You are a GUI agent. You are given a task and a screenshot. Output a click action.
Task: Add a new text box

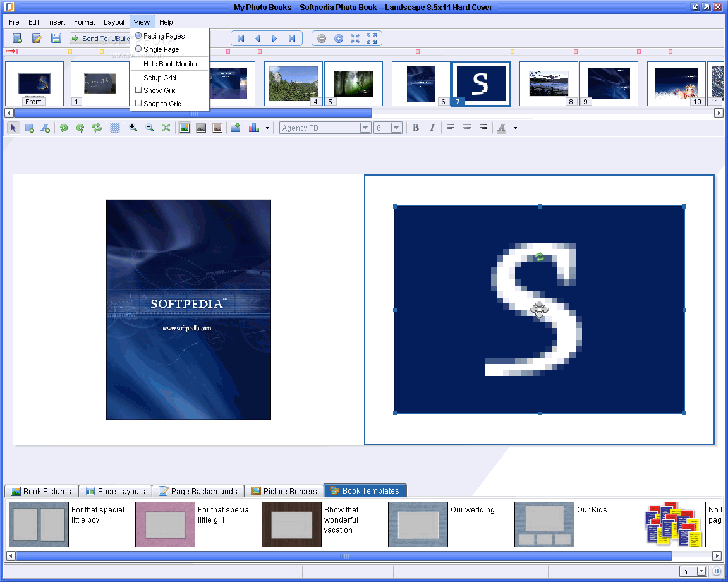point(45,128)
